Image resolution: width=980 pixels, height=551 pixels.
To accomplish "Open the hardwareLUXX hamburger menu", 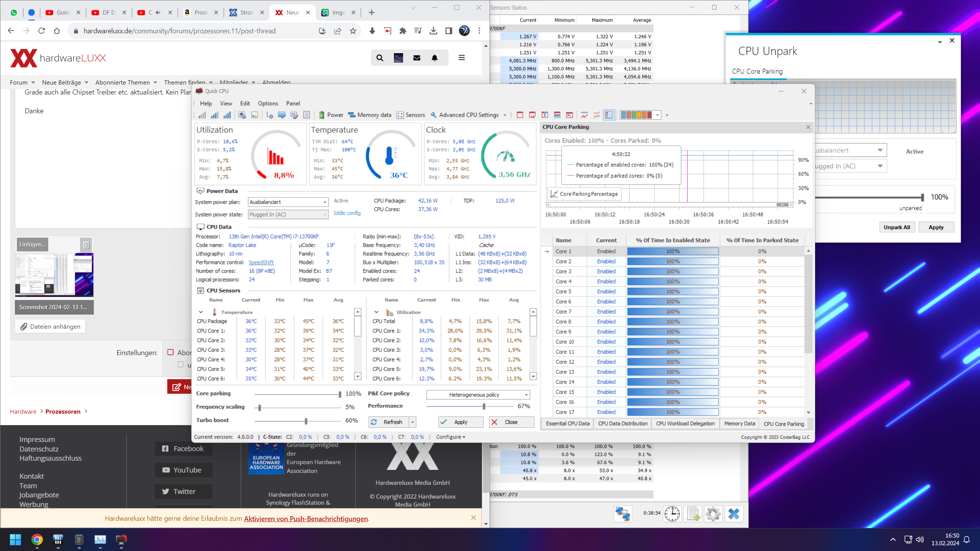I will tap(462, 58).
